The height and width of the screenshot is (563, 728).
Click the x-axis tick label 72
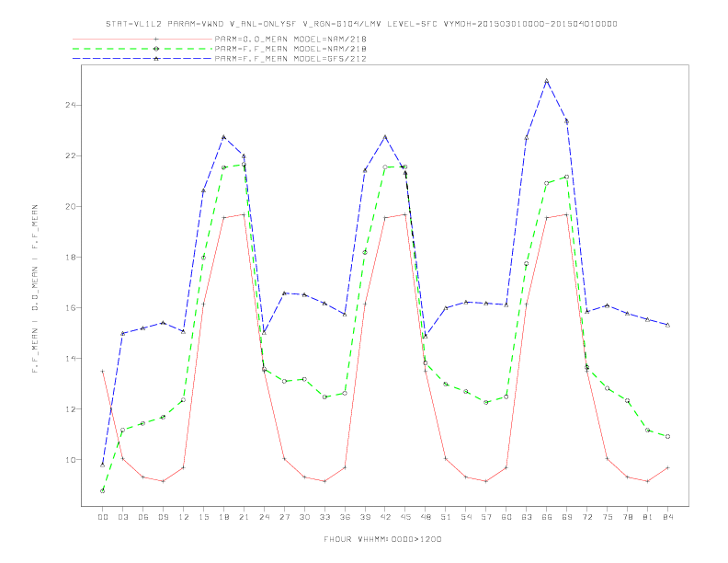coord(586,517)
